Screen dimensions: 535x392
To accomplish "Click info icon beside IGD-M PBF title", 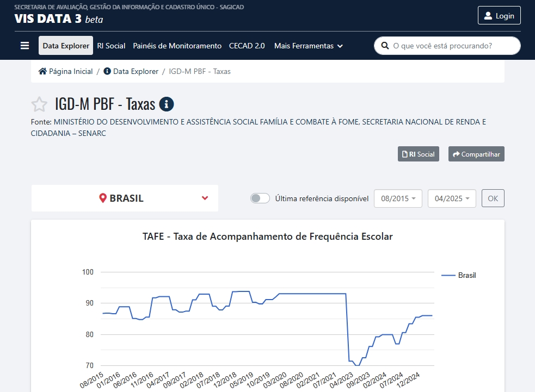I will 167,104.
